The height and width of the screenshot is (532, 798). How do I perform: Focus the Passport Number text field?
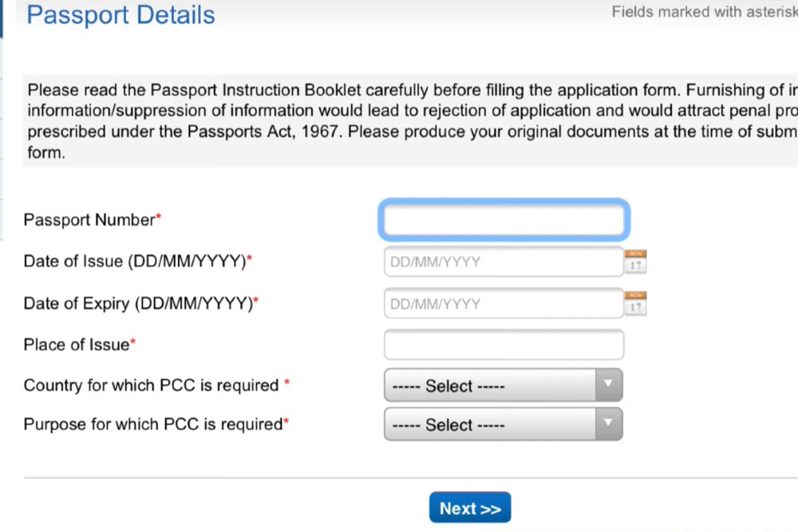coord(504,219)
